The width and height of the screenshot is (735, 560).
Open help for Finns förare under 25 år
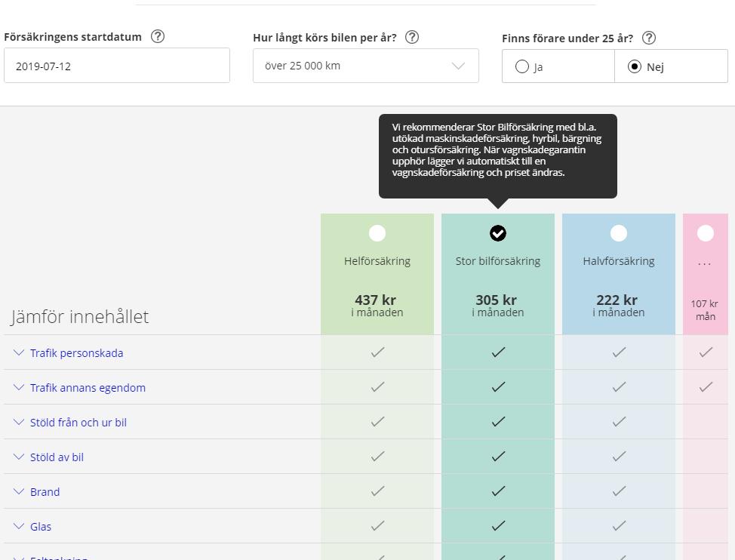tap(649, 38)
